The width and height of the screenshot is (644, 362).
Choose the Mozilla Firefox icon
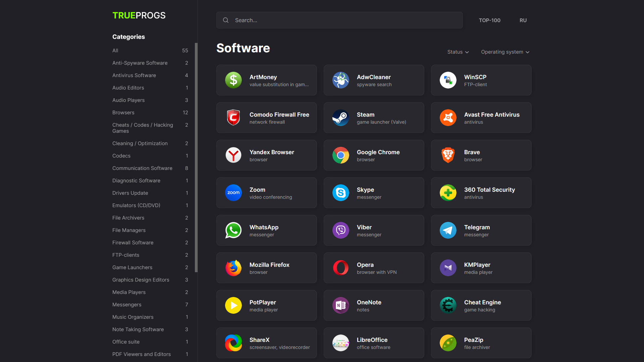[233, 268]
